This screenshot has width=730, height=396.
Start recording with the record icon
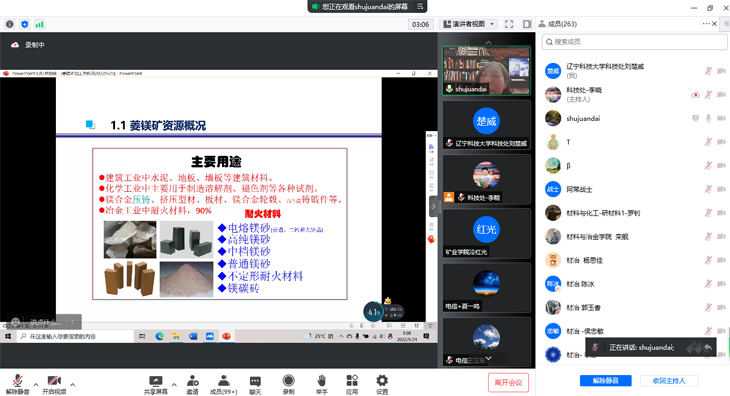click(x=289, y=385)
